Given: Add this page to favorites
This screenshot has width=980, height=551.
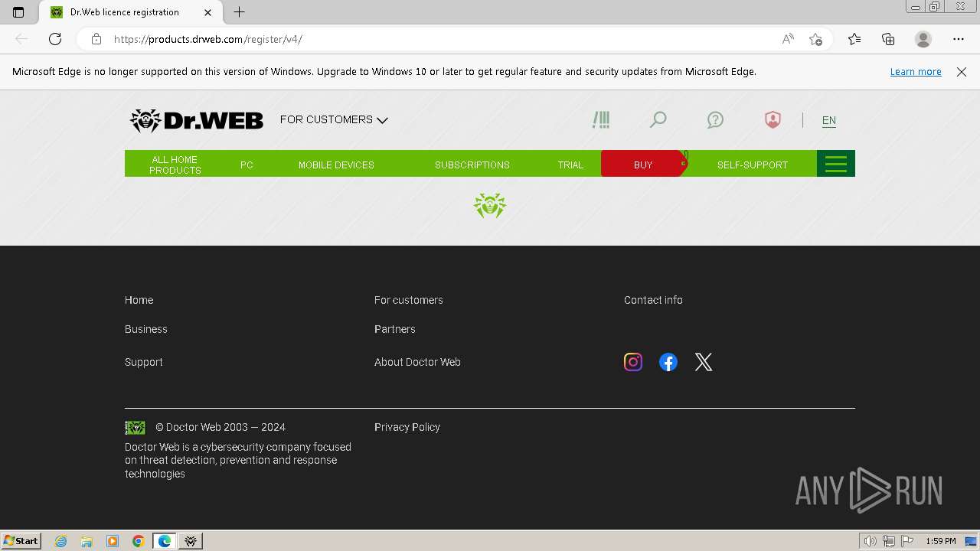Looking at the screenshot, I should click(815, 39).
